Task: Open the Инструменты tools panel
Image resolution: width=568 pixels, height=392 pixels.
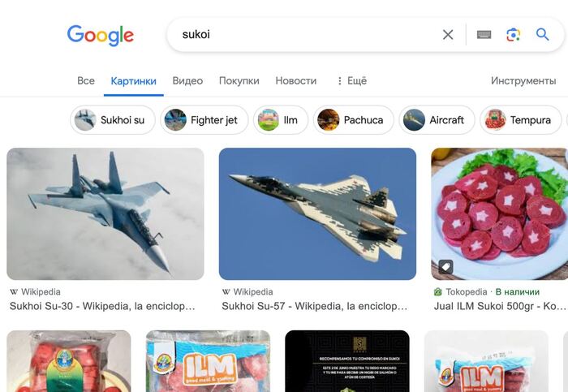Action: [x=523, y=81]
